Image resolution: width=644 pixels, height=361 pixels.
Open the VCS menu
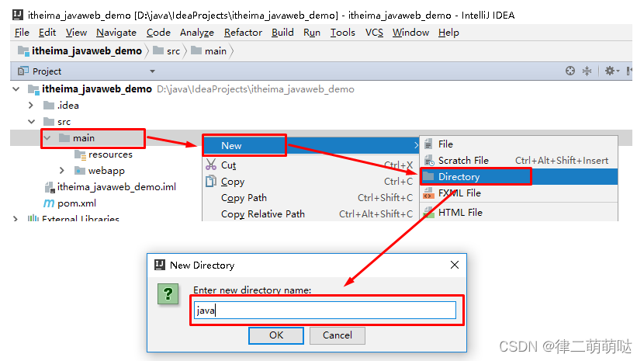374,33
